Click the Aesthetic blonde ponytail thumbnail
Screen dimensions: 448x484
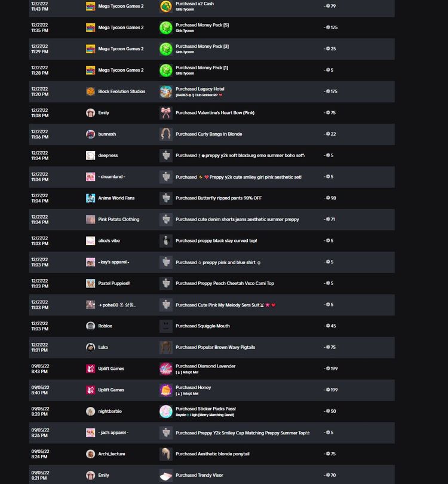click(165, 454)
